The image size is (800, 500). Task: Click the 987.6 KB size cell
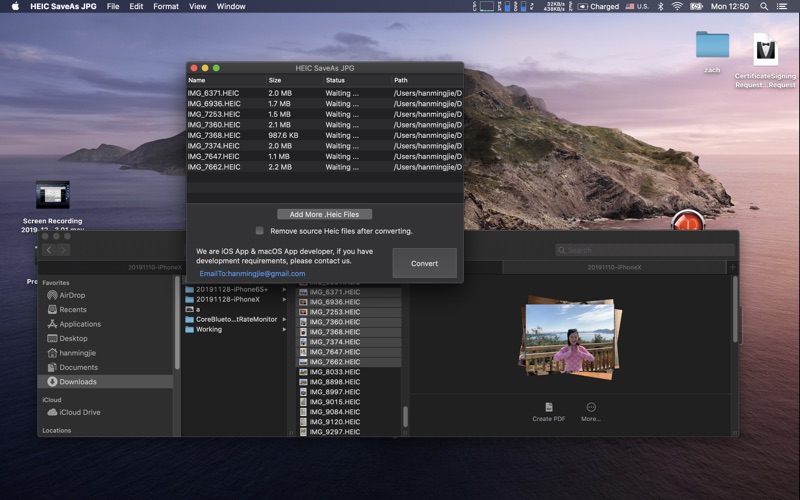click(x=283, y=135)
